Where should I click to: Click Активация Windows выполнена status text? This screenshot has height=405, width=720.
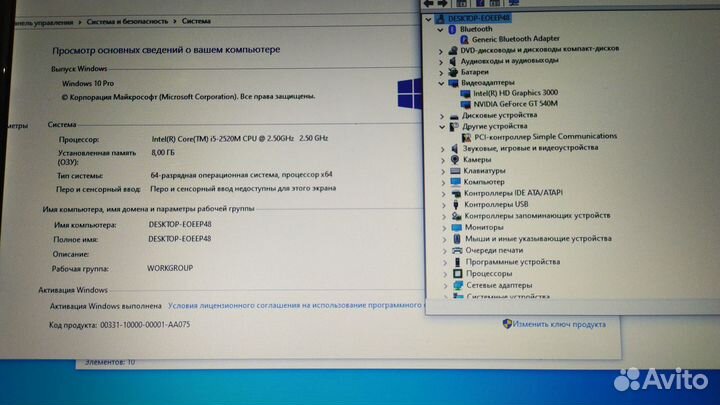pos(106,306)
